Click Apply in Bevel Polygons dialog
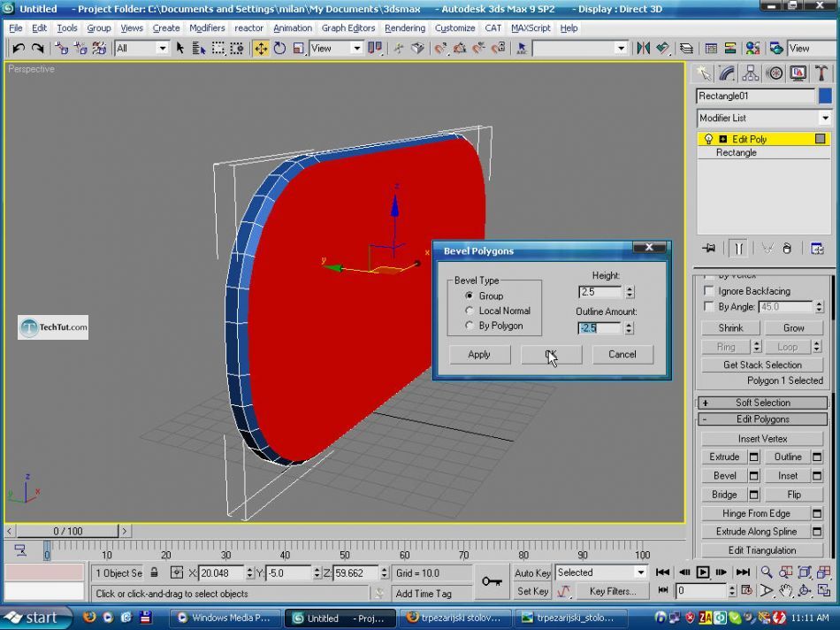 [x=479, y=355]
